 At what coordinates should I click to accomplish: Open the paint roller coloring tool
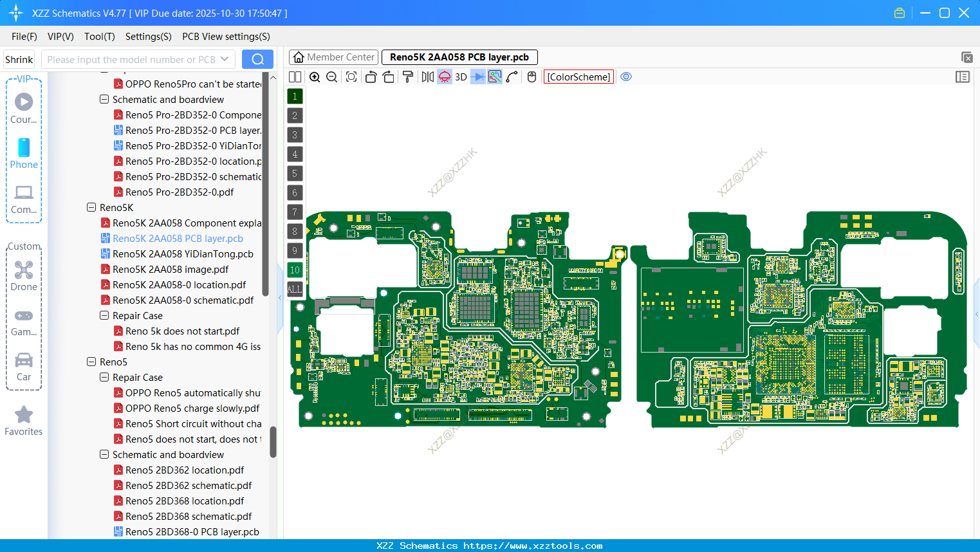tap(407, 77)
